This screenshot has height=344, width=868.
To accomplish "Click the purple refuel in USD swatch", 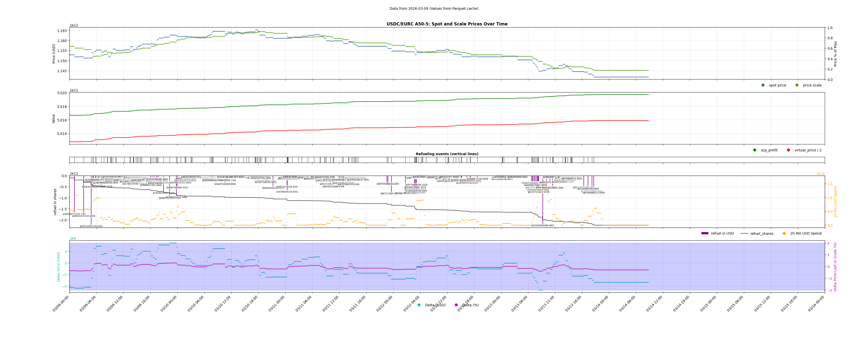I will [705, 234].
